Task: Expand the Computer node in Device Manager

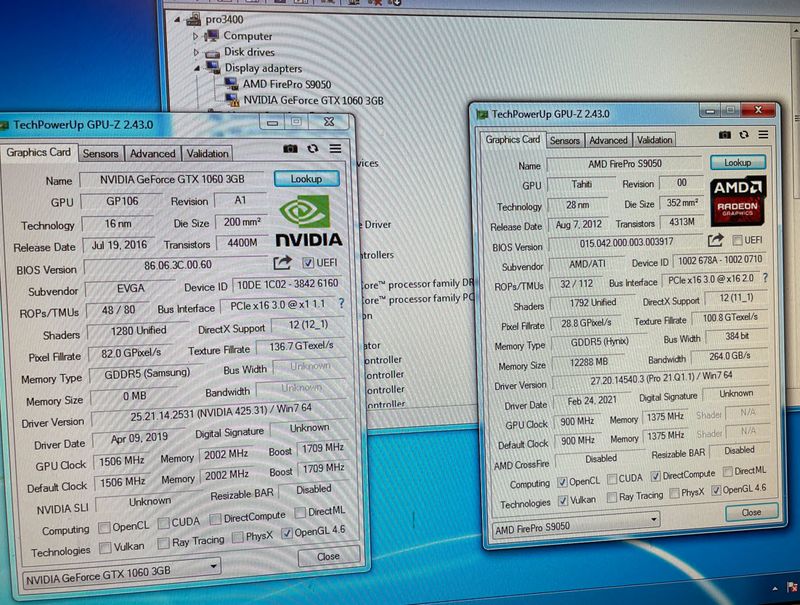Action: [195, 36]
